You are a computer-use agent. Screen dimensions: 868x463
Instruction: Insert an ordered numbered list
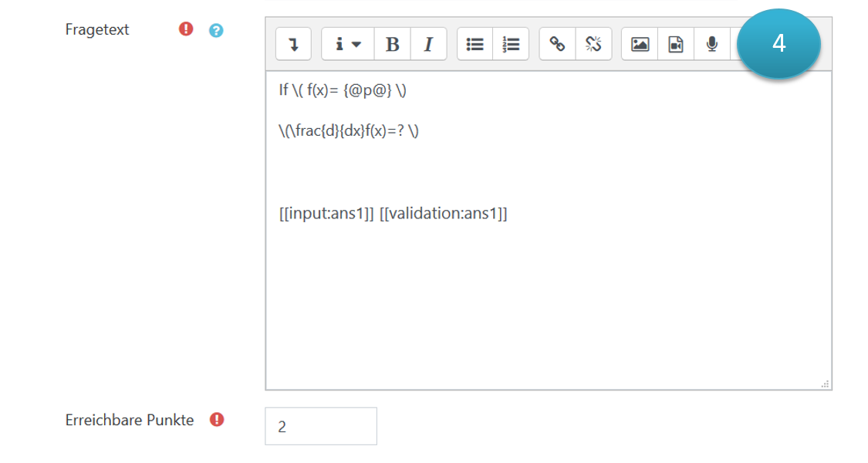tap(511, 45)
